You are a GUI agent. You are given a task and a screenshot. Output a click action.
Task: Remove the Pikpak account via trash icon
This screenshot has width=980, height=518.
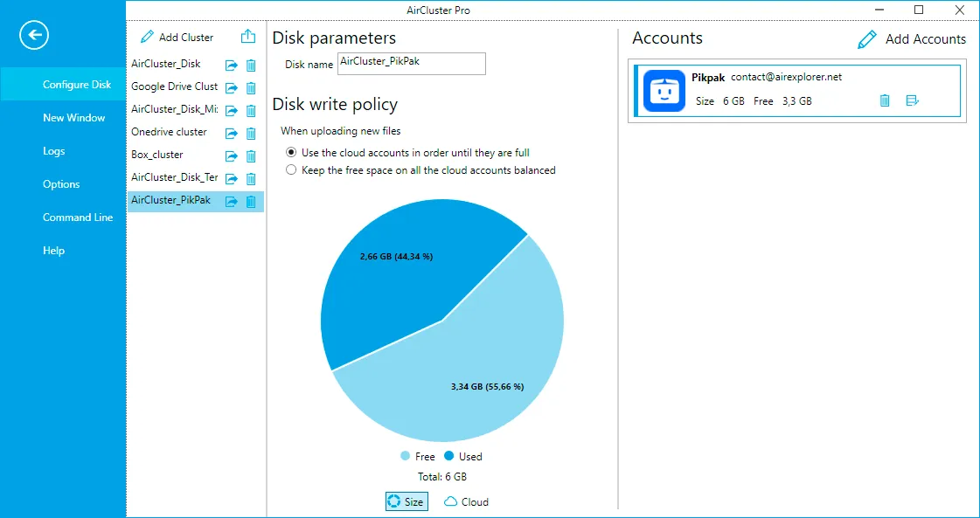coord(885,100)
